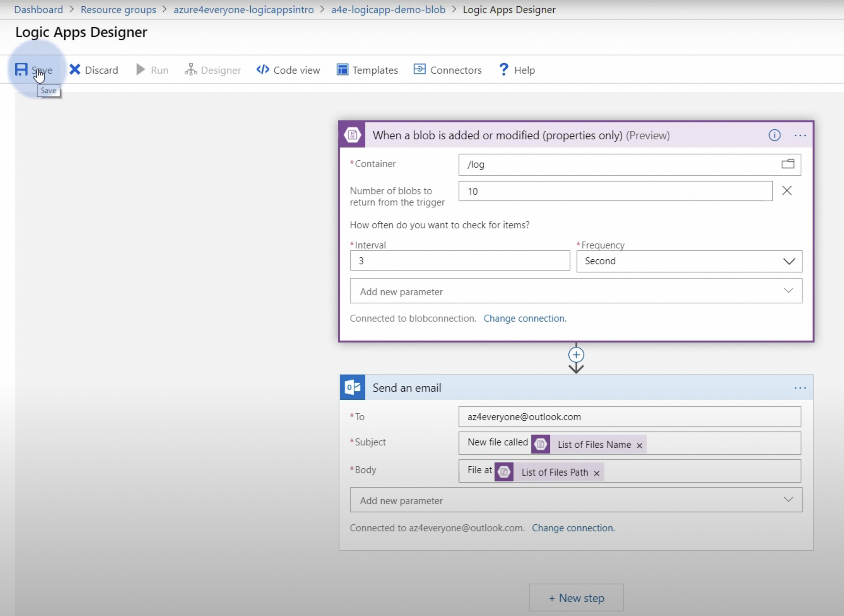Go to Resource groups breadcrumb
This screenshot has width=844, height=616.
coord(118,9)
